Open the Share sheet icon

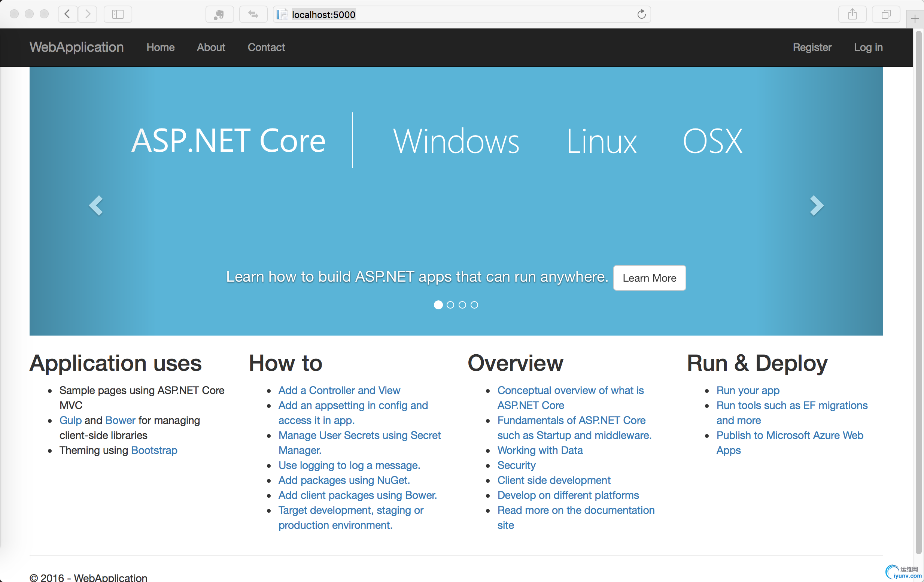coord(852,14)
